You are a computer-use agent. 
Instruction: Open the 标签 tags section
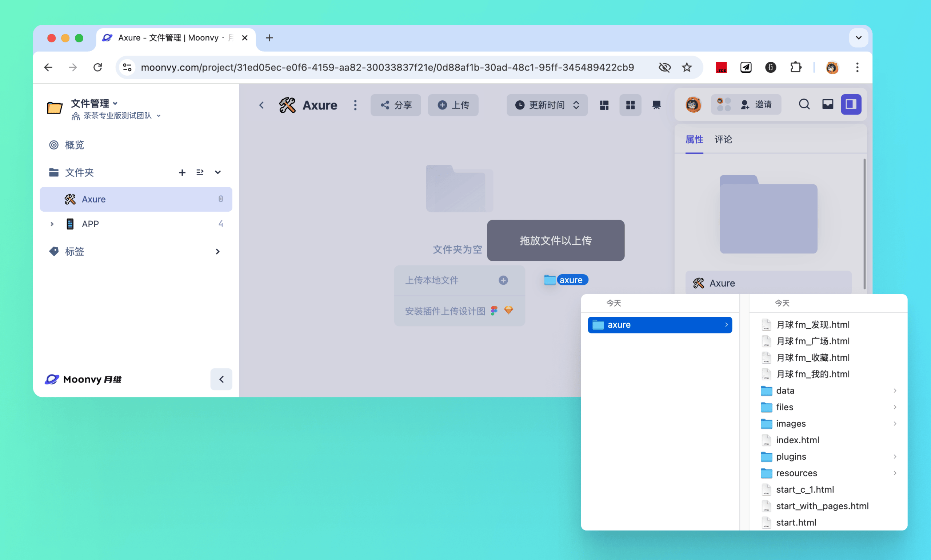pyautogui.click(x=74, y=252)
